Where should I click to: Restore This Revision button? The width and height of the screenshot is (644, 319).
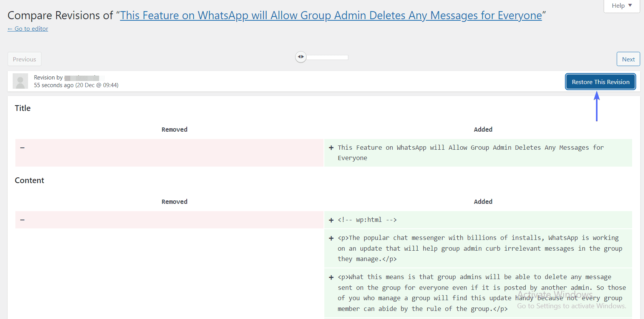pyautogui.click(x=601, y=82)
